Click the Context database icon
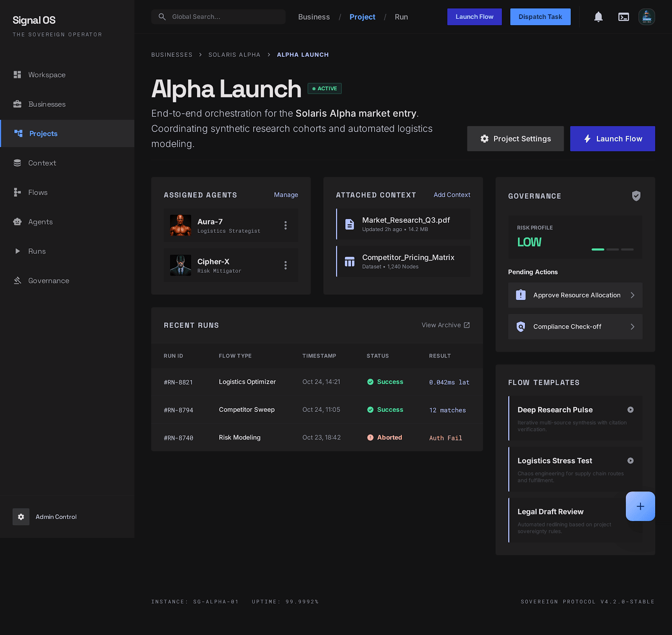Screen dimensions: 672x635 coord(17,163)
